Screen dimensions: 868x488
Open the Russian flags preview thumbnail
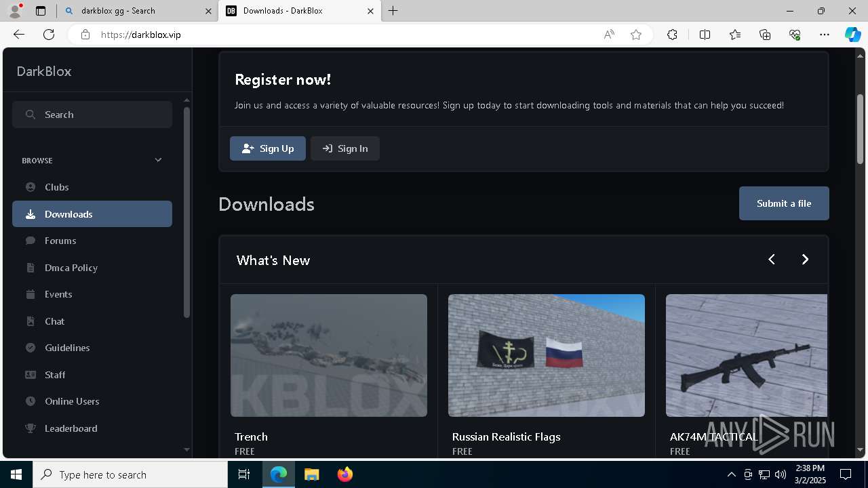pyautogui.click(x=547, y=355)
